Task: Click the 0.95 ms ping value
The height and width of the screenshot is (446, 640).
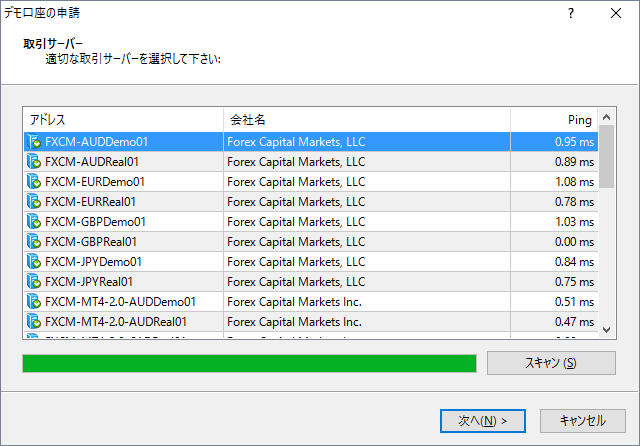Action: click(x=574, y=142)
